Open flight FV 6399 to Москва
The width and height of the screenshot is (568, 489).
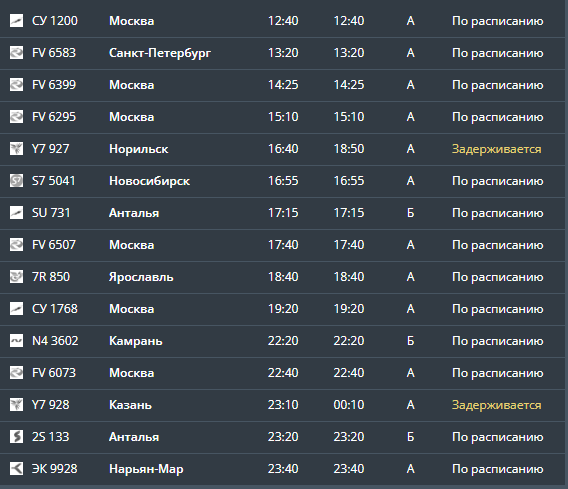[x=283, y=85]
